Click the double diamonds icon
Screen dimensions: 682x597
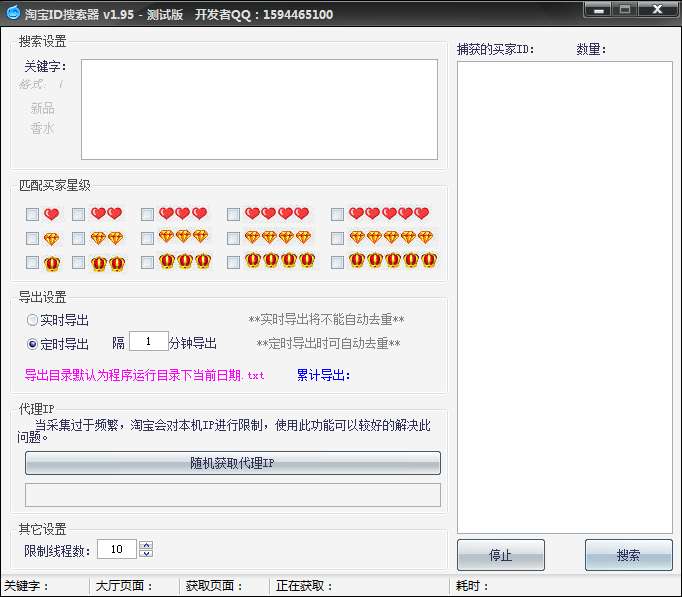(107, 238)
